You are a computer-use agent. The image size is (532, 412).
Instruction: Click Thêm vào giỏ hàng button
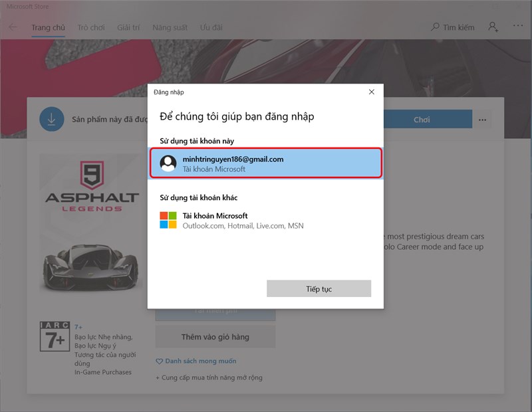pyautogui.click(x=215, y=337)
